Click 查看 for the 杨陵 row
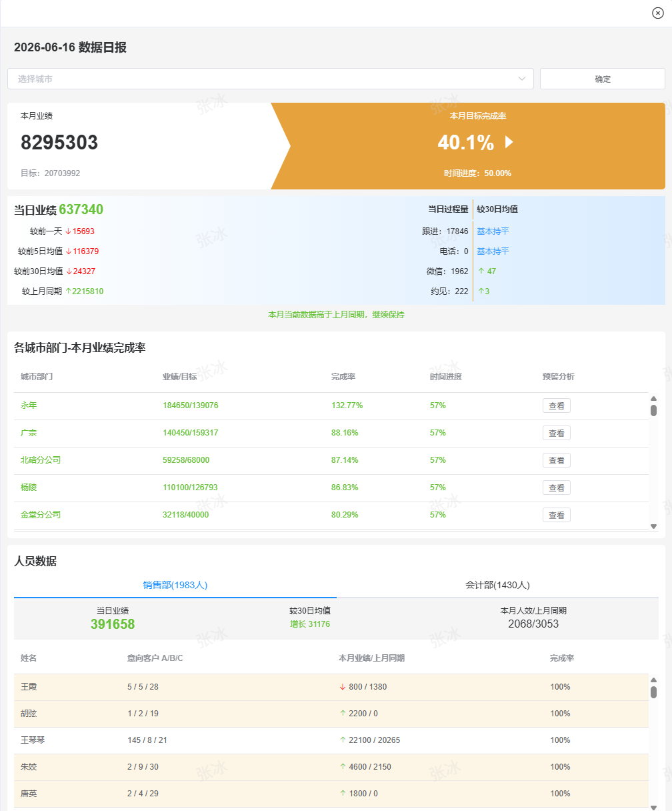672x811 pixels. (x=556, y=488)
